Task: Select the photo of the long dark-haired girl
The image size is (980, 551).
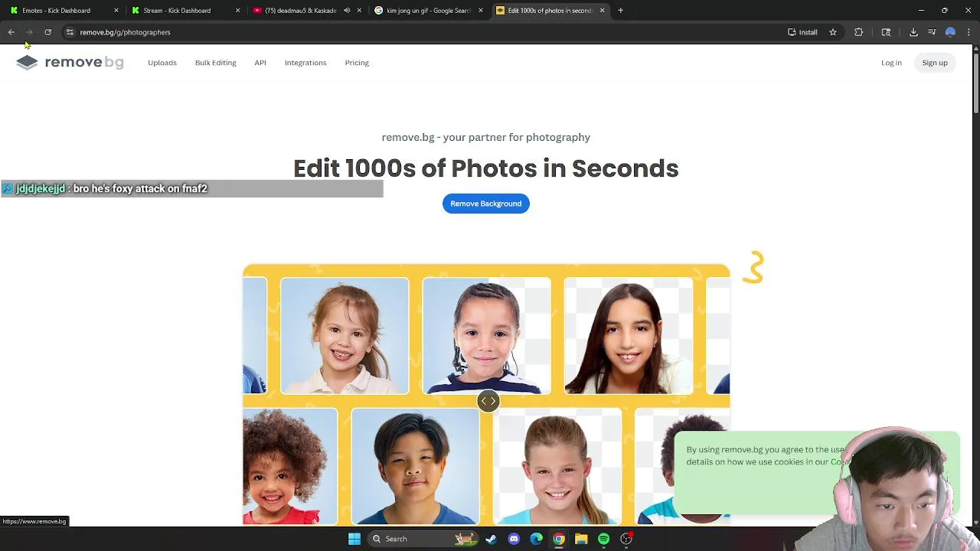Action: pos(629,336)
